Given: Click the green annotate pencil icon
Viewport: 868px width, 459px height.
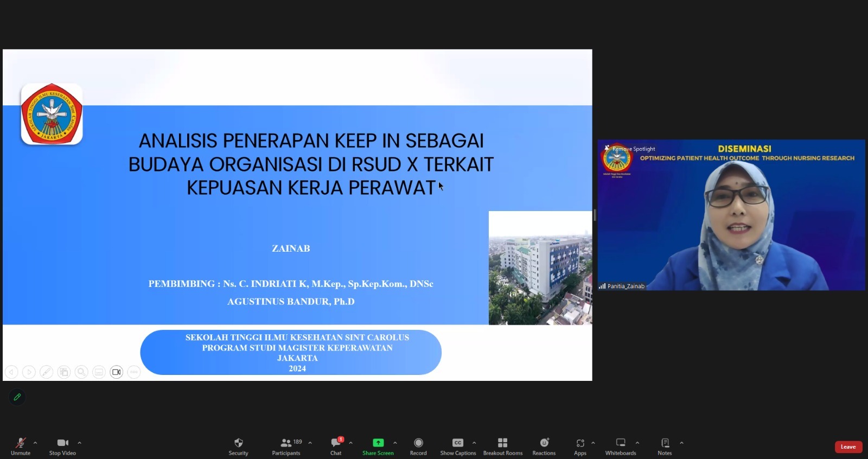Looking at the screenshot, I should [17, 397].
